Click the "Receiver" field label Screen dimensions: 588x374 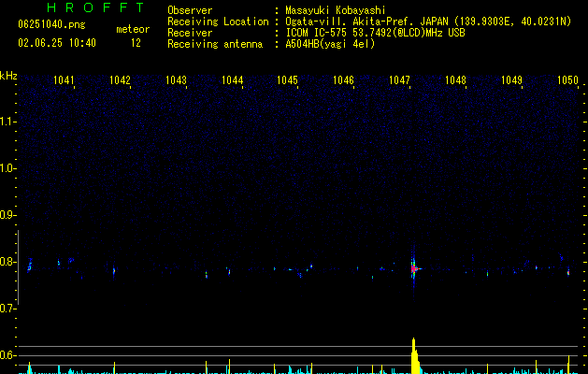(190, 33)
